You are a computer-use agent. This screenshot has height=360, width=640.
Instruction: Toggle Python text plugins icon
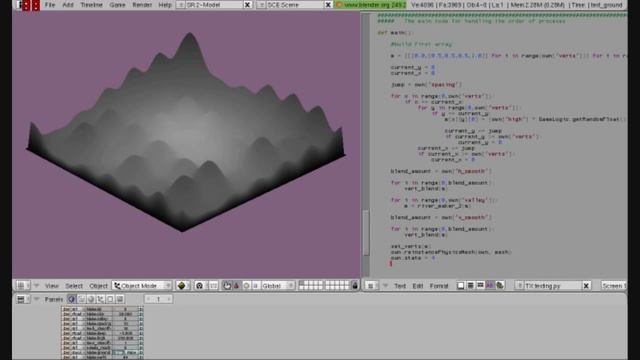[x=500, y=286]
